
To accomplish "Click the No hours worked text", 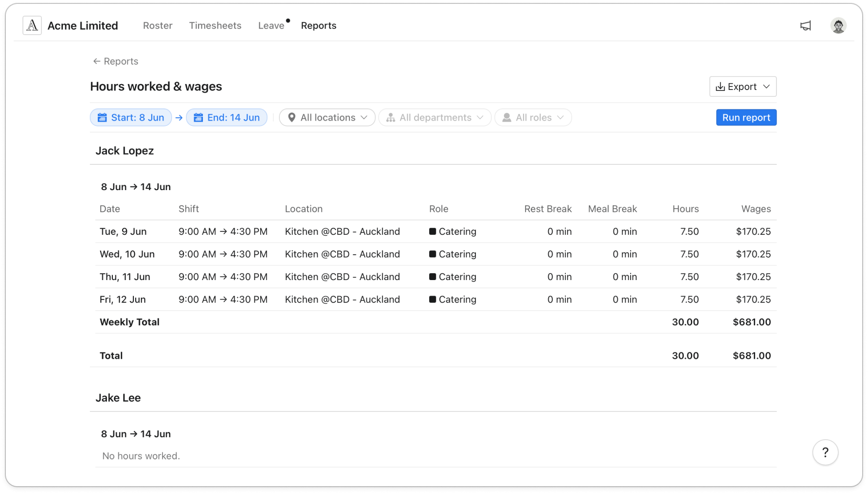I will 141,456.
